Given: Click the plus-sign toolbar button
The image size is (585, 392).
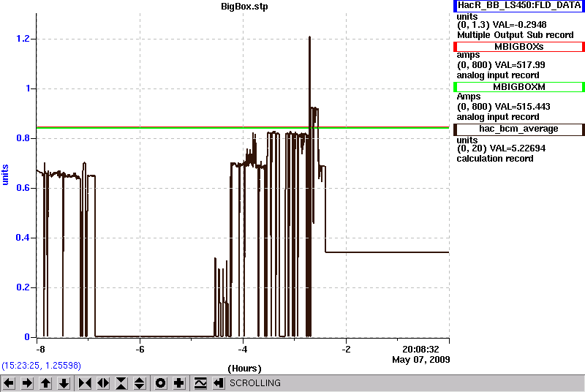Looking at the screenshot, I should pyautogui.click(x=179, y=383).
